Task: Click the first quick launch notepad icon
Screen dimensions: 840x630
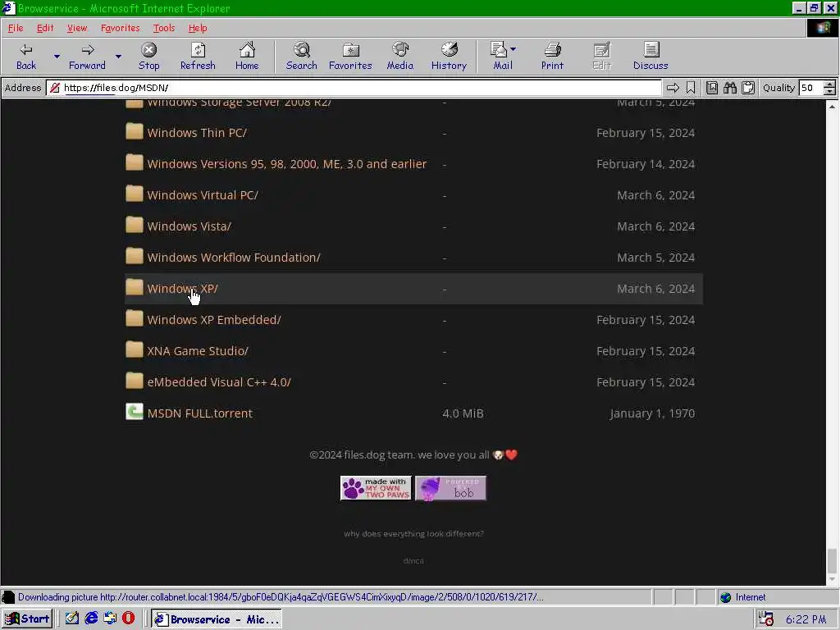Action: (72, 619)
